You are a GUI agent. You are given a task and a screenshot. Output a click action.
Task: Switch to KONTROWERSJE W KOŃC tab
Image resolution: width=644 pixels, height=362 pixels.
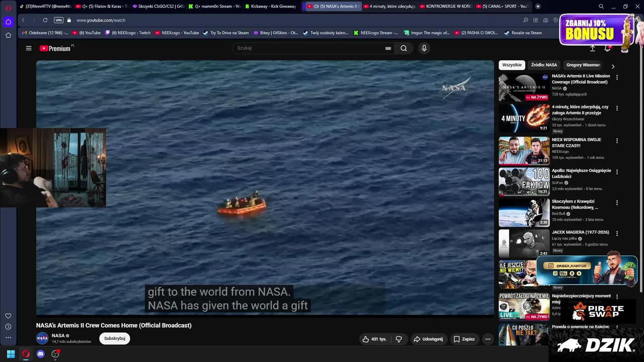(x=445, y=7)
